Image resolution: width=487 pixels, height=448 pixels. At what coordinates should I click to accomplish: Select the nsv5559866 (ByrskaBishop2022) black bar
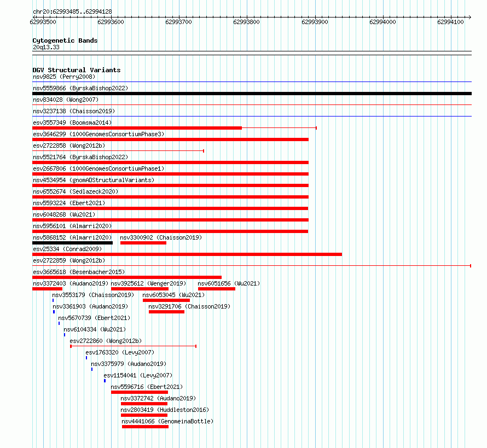click(252, 94)
